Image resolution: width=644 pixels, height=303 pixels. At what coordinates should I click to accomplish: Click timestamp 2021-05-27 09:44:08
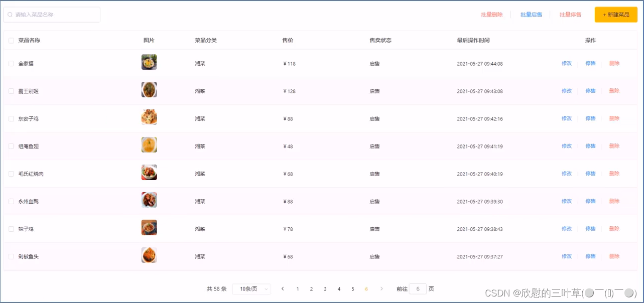[480, 64]
